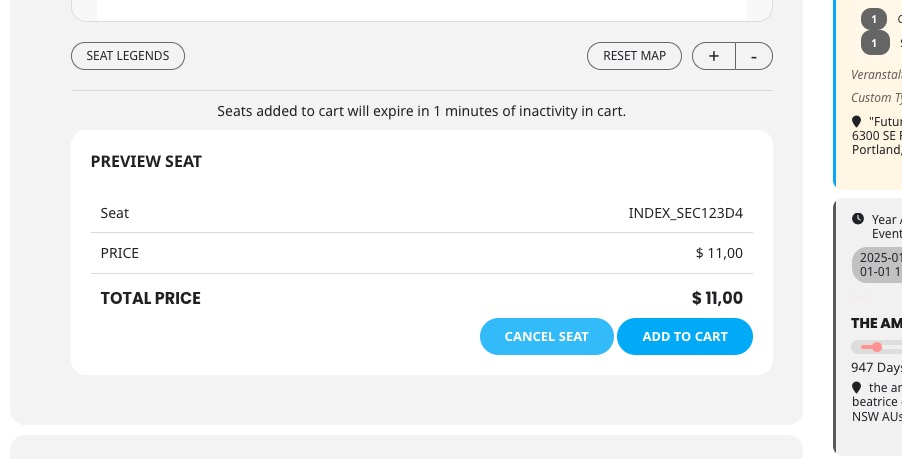
Task: Reset the seat map view
Action: pyautogui.click(x=635, y=56)
